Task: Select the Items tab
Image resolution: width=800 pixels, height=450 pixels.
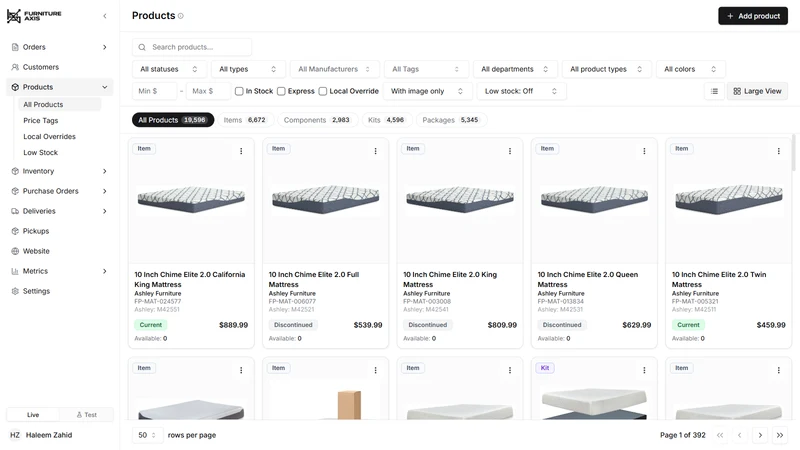Action: coord(246,120)
